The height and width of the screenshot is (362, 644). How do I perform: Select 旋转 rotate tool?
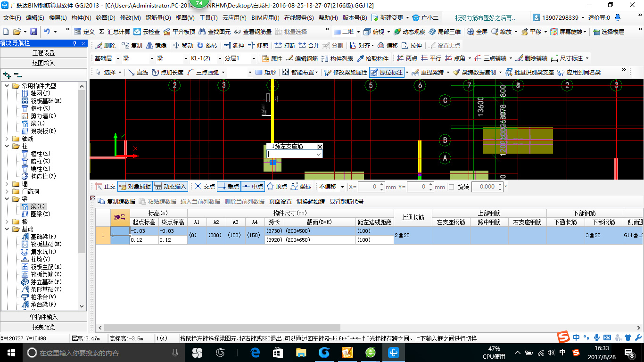[207, 46]
